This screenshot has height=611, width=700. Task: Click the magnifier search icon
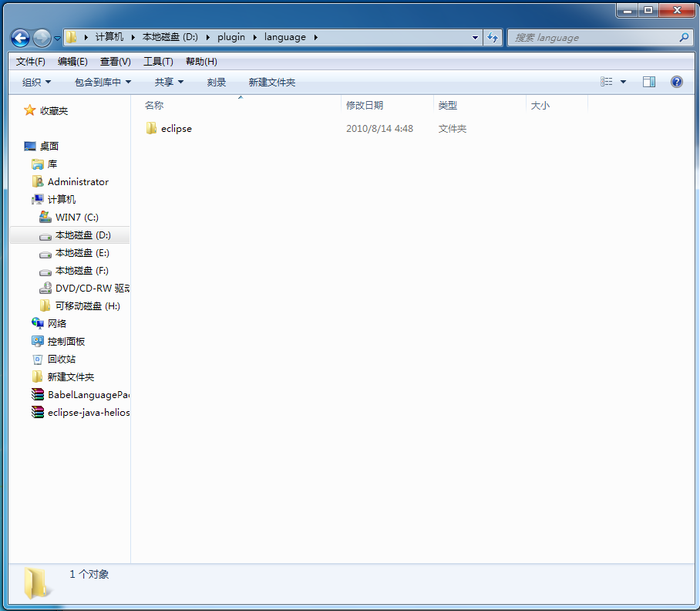[x=684, y=38]
